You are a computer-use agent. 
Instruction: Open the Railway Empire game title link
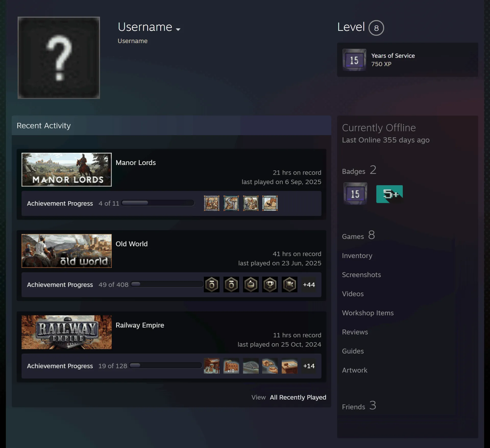coord(140,325)
